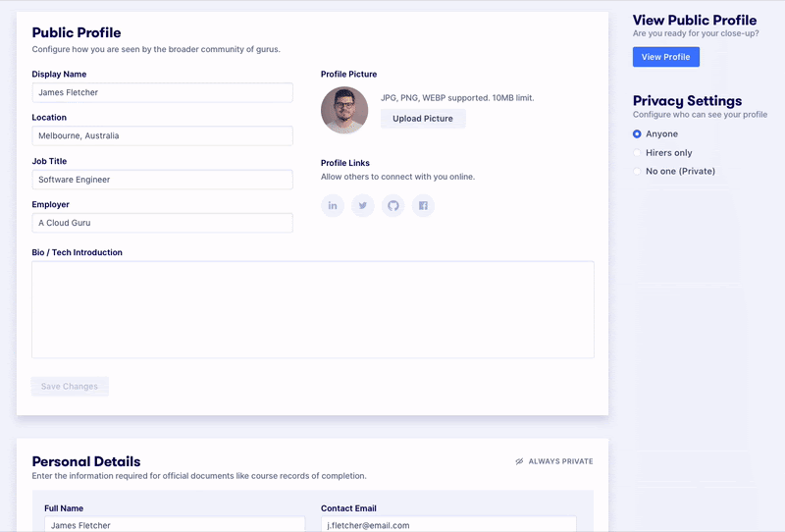Click the 'Allow others to connect with you online' text
Image resolution: width=785 pixels, height=532 pixels.
click(398, 177)
